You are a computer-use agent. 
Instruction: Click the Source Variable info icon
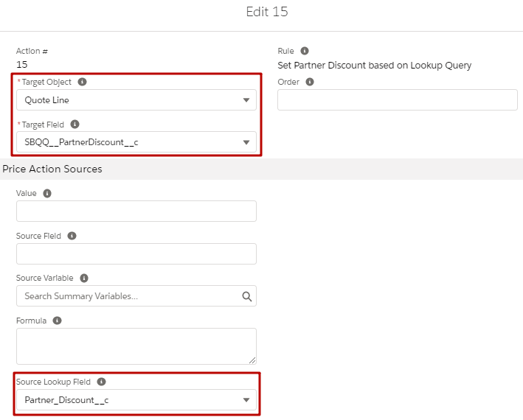click(84, 278)
